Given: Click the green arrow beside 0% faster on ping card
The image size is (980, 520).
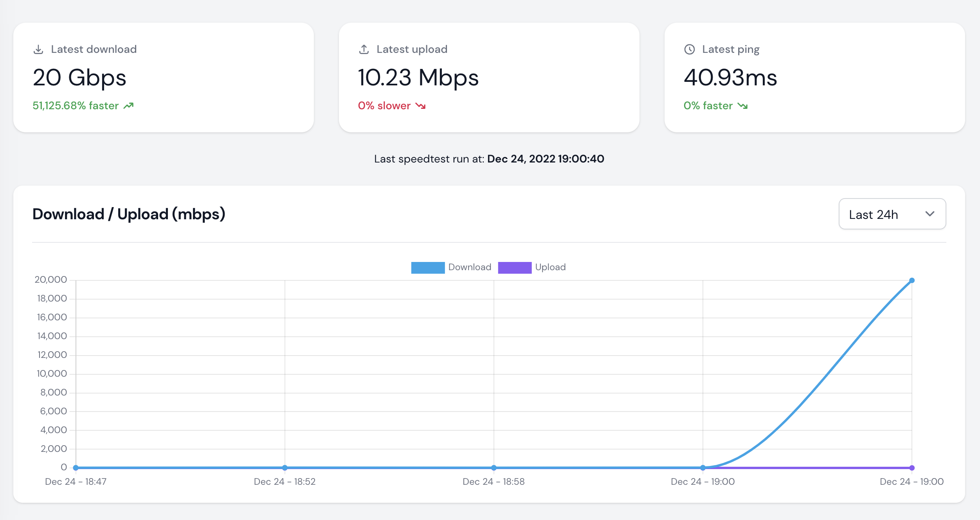Looking at the screenshot, I should (x=742, y=106).
